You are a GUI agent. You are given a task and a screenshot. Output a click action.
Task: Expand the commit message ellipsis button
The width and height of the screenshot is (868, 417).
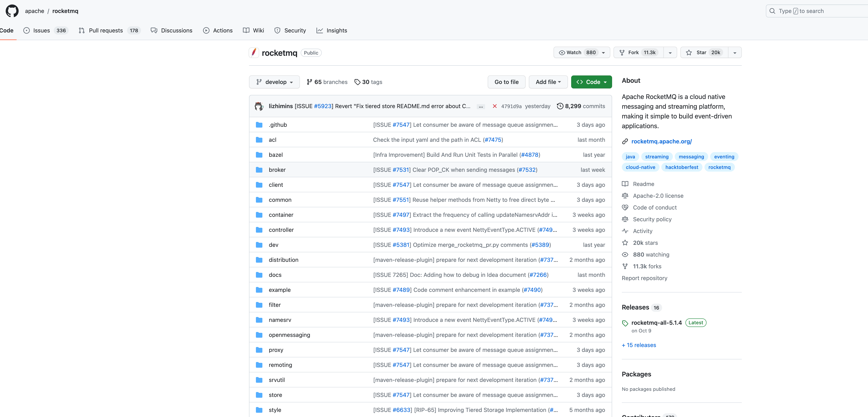click(x=481, y=106)
